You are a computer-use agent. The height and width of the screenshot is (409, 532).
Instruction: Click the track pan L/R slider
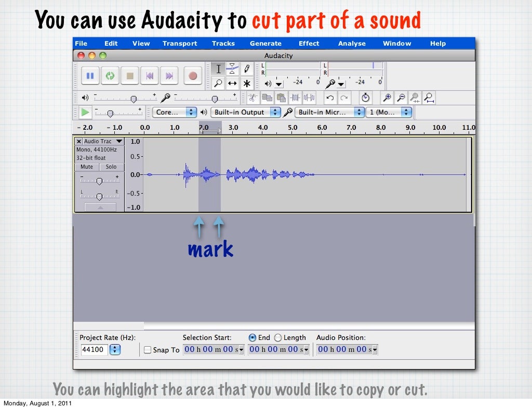[99, 196]
